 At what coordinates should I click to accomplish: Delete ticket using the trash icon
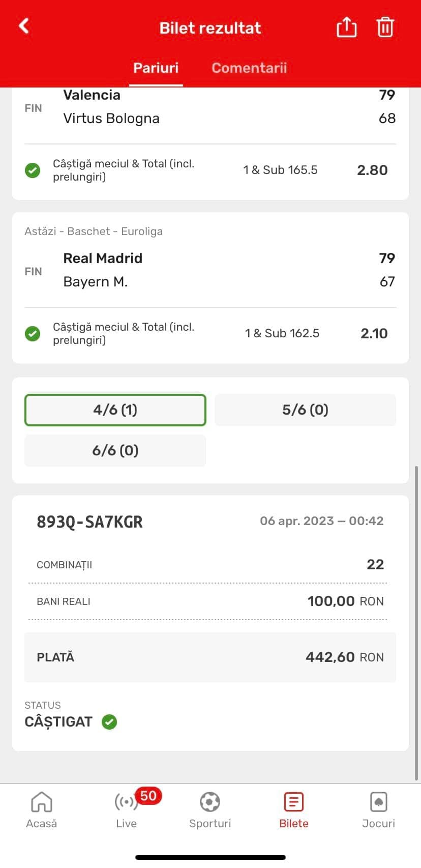(x=385, y=27)
